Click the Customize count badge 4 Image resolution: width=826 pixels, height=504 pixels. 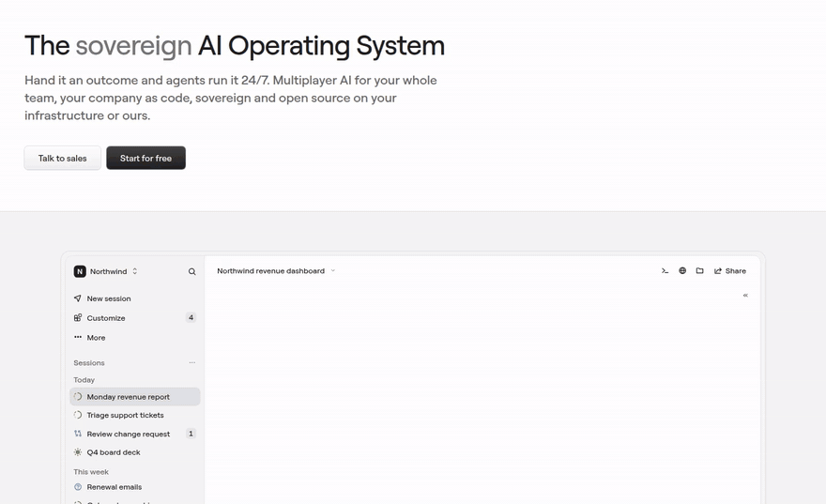[x=191, y=317]
